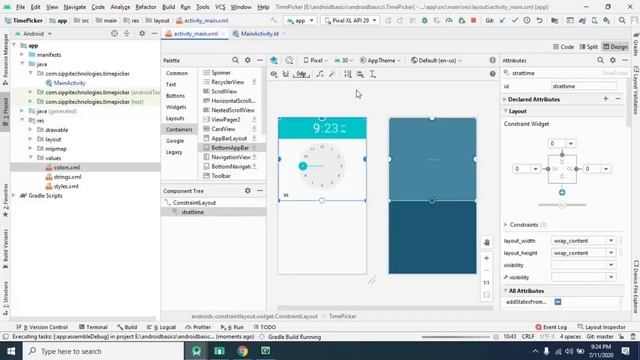This screenshot has height=360, width=640.
Task: Open Attributes panel settings gear
Action: coord(613,60)
